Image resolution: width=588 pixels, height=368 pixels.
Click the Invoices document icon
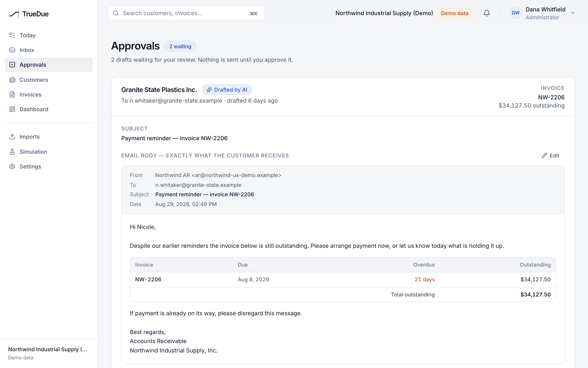(x=12, y=94)
